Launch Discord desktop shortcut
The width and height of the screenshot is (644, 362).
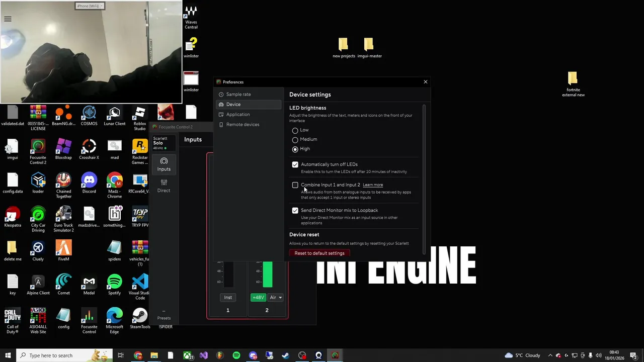click(89, 184)
